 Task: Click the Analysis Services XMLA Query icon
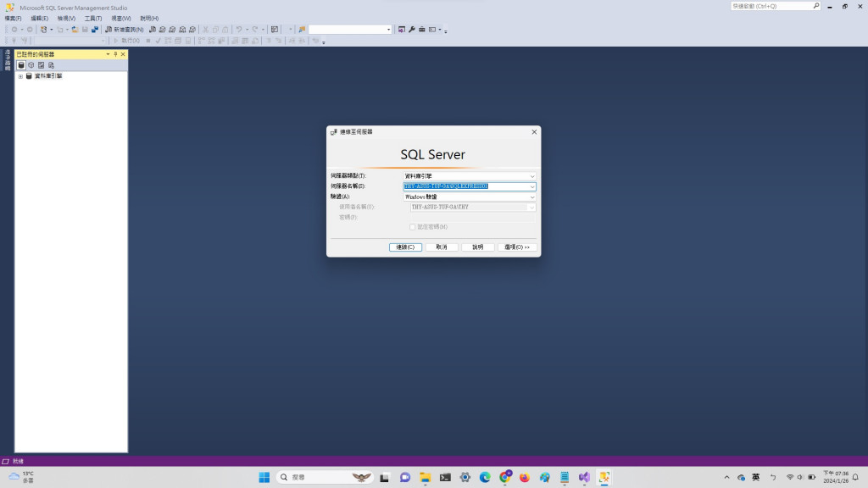click(x=182, y=30)
